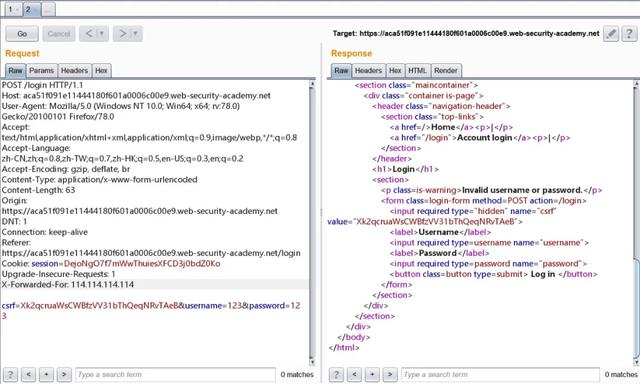Click the request search help question icon

[x=10, y=374]
